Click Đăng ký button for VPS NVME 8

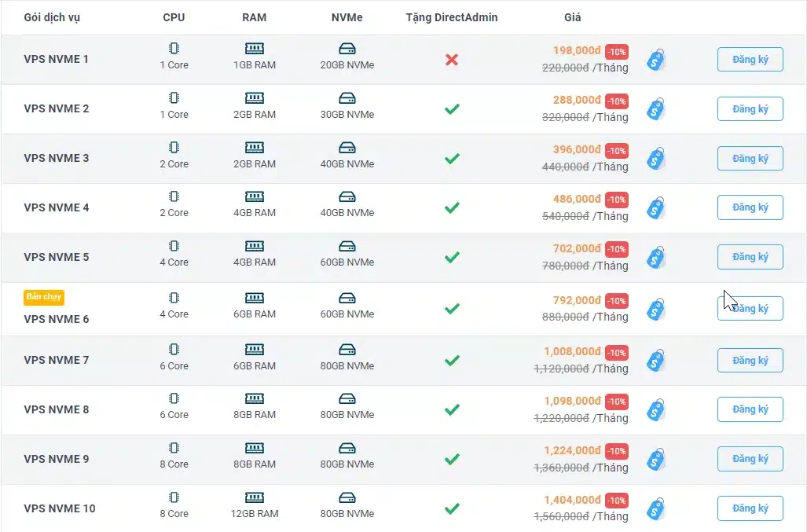point(750,409)
